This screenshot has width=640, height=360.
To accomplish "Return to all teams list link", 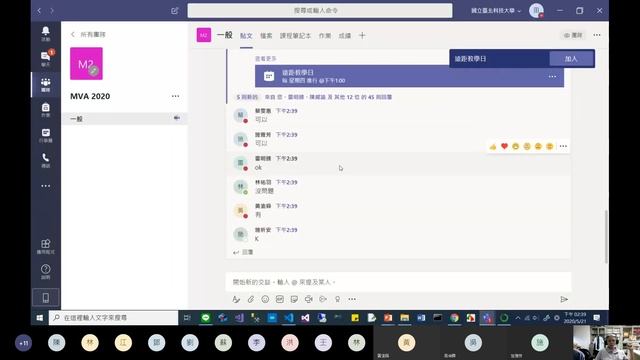I will (x=88, y=34).
